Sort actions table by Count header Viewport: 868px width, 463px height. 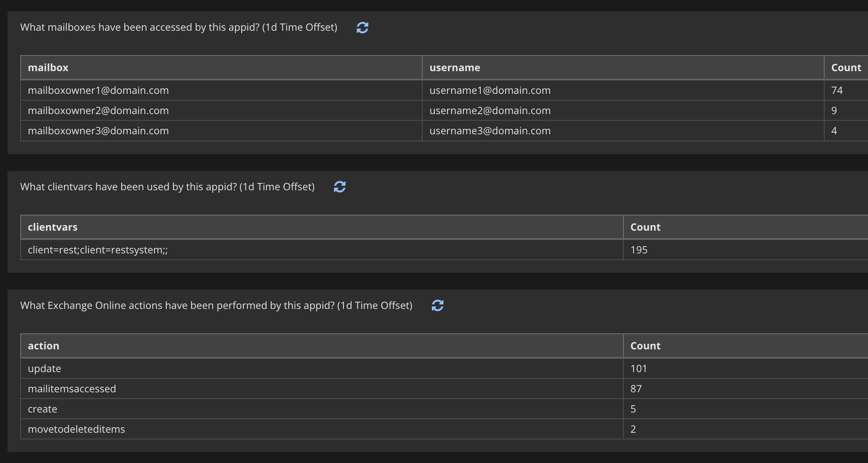point(645,346)
